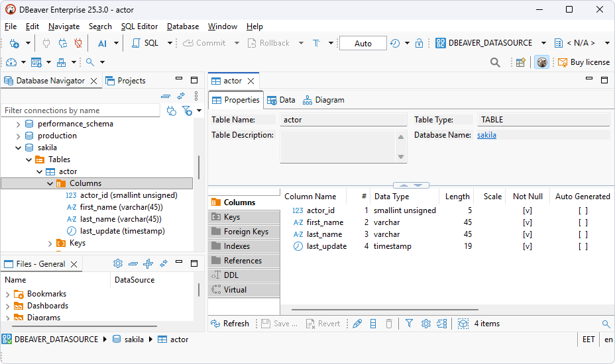Open the sakila database name link

pos(486,135)
